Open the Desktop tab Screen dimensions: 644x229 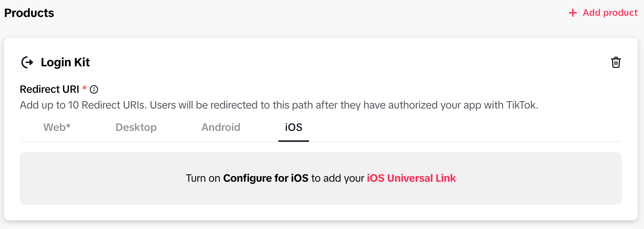coord(136,127)
